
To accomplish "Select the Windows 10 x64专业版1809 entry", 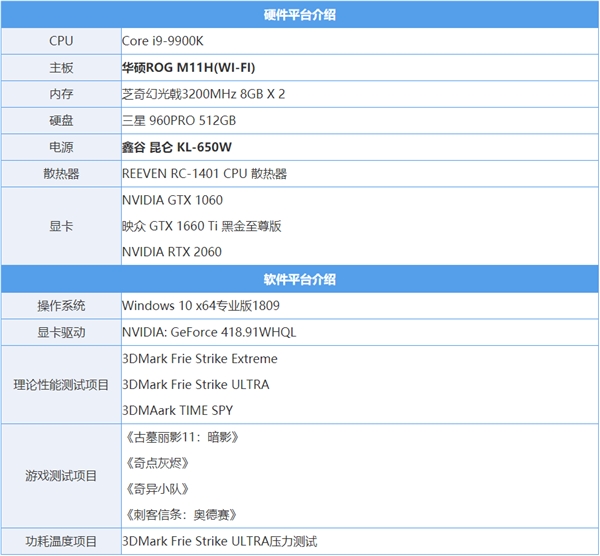I will [201, 304].
